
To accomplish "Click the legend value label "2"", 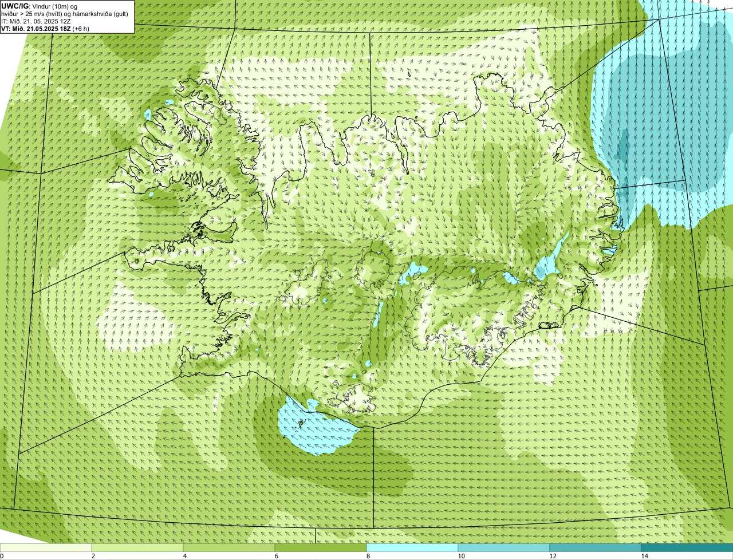I will [93, 556].
